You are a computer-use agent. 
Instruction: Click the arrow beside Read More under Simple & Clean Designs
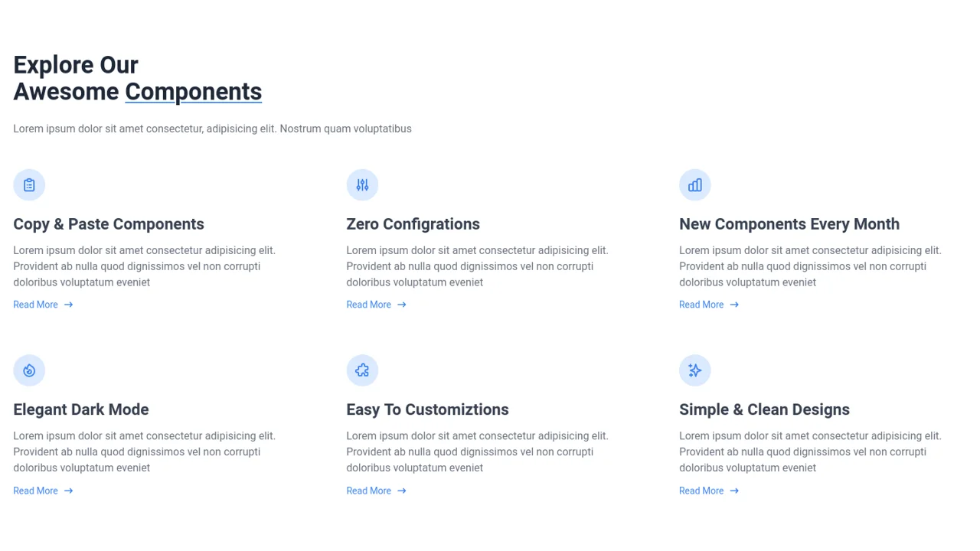coord(734,491)
